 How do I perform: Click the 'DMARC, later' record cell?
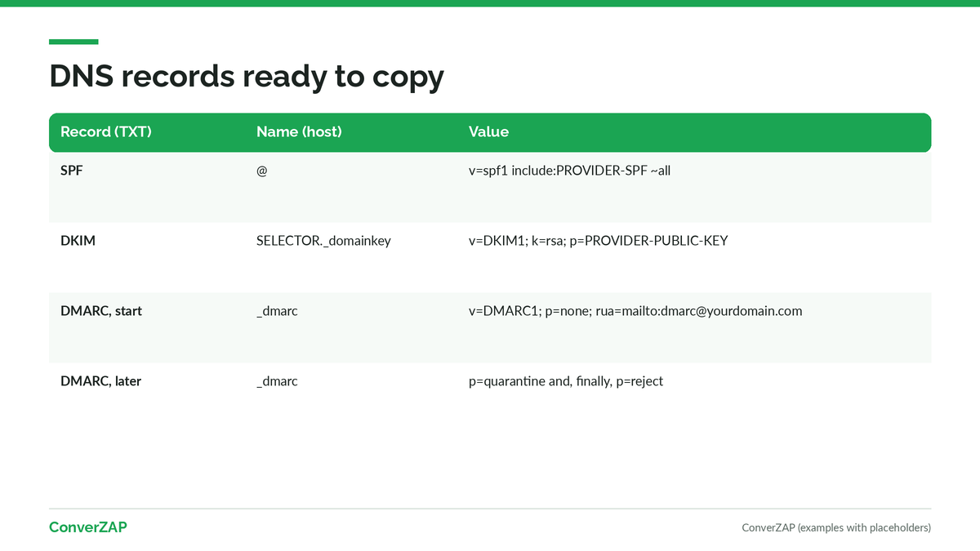point(100,381)
